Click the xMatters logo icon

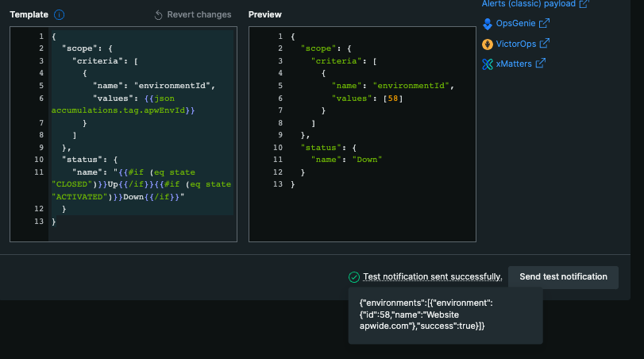(488, 64)
